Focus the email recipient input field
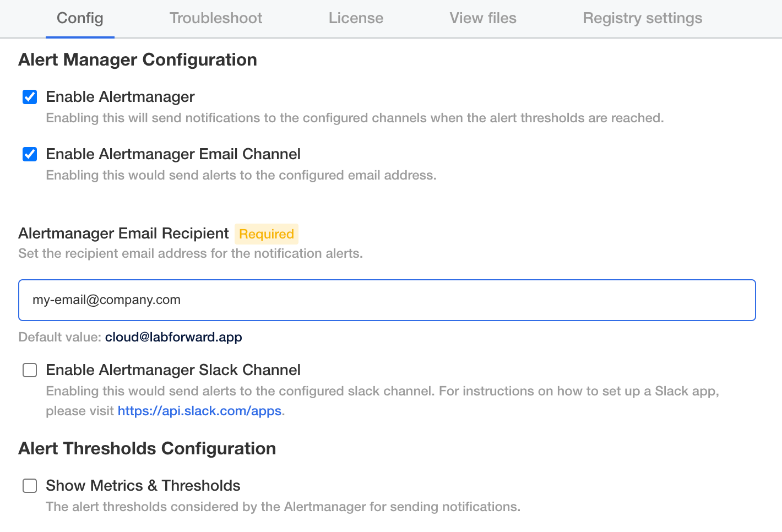782x532 pixels. point(387,300)
